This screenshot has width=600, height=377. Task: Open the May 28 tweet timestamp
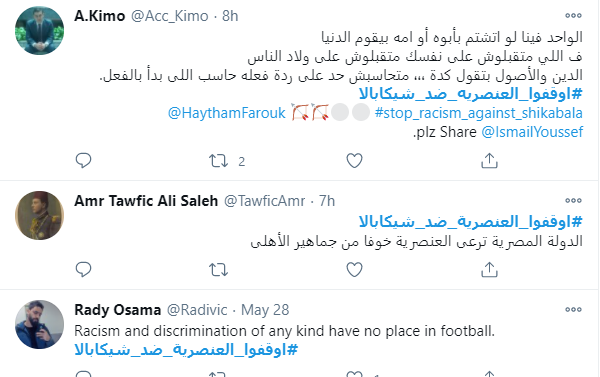(265, 310)
